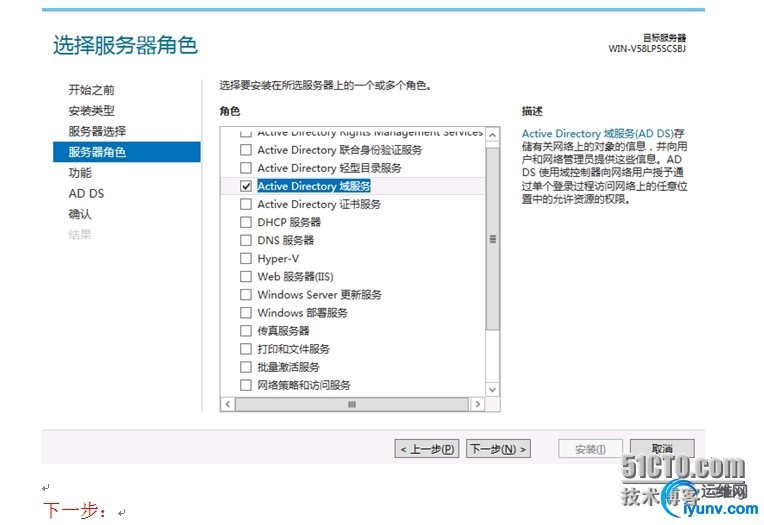Check the 批量激活服务 checkbox

tap(246, 367)
